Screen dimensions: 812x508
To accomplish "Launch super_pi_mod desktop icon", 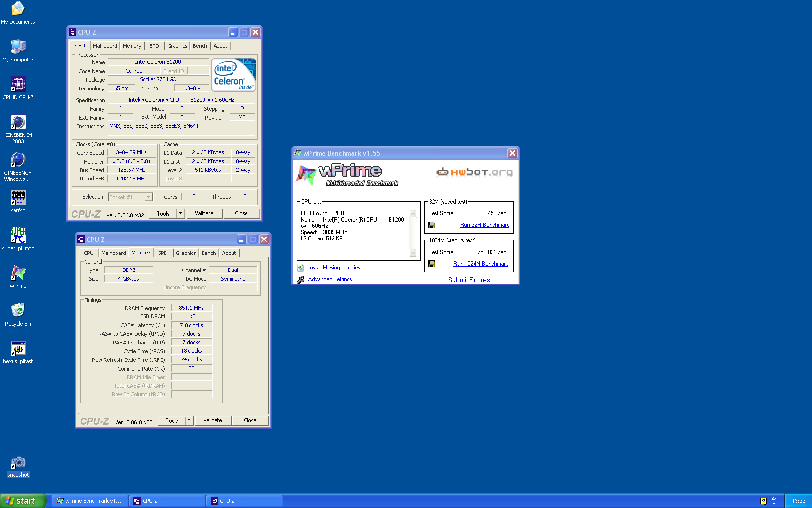I will 18,239.
